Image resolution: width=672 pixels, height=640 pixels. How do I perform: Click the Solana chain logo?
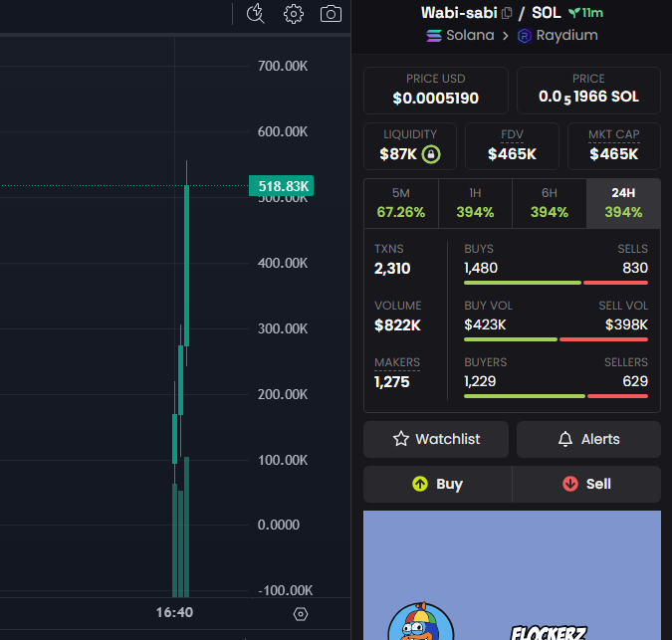pos(434,36)
